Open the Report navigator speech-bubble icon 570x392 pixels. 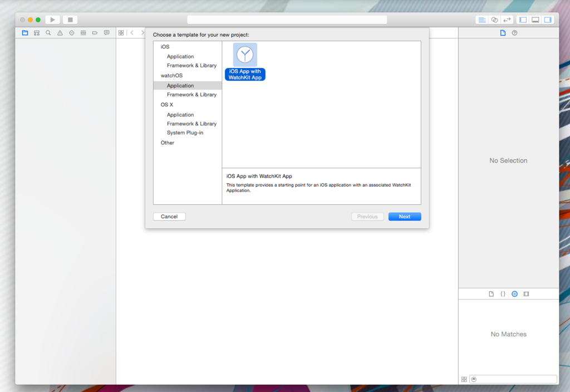[x=106, y=33]
